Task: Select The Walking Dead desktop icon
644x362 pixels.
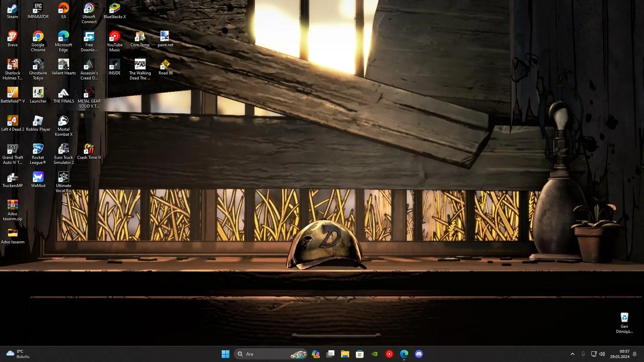Action: point(140,69)
